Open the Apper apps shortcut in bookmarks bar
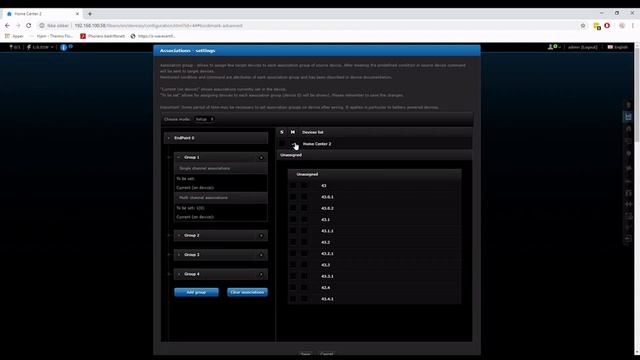640x360 pixels. click(14, 36)
